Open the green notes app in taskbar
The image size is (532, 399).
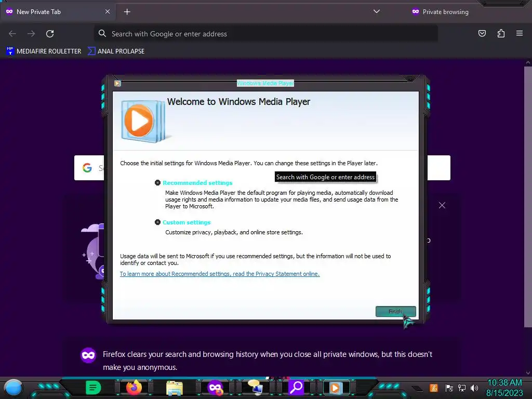pos(94,388)
